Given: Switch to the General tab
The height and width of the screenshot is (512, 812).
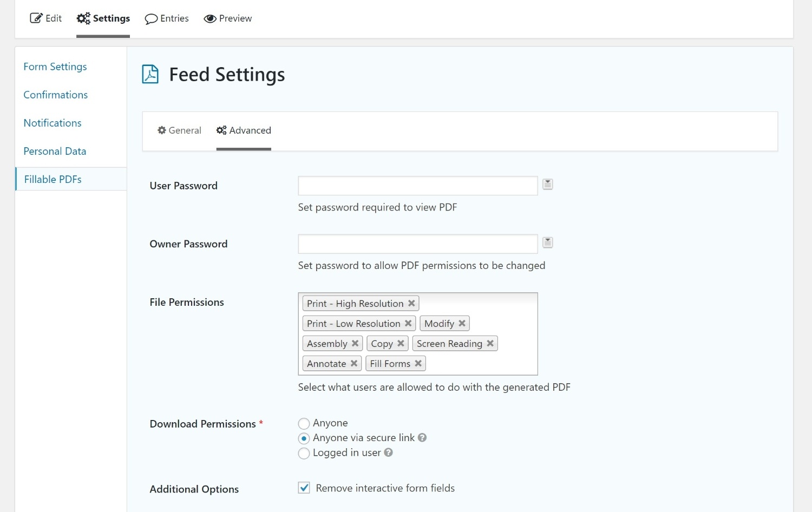Looking at the screenshot, I should [x=184, y=130].
